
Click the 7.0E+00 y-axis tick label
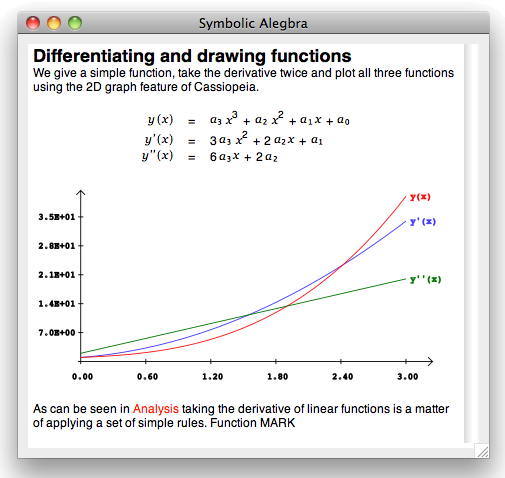57,332
